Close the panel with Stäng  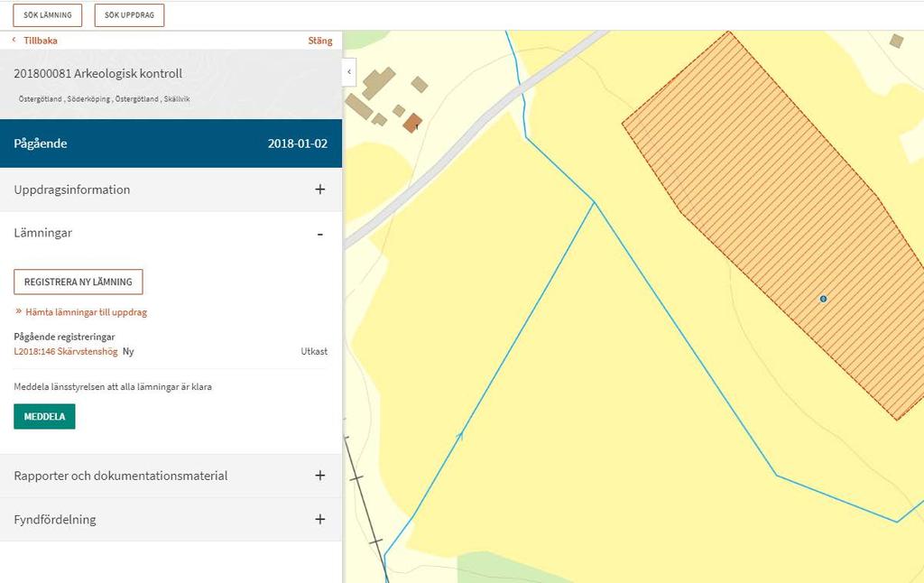[x=320, y=41]
